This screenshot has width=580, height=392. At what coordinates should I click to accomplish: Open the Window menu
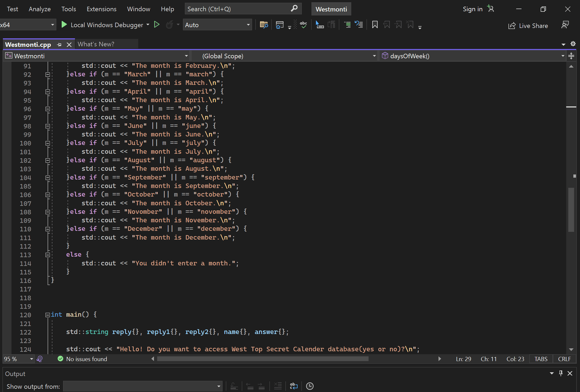pyautogui.click(x=139, y=9)
